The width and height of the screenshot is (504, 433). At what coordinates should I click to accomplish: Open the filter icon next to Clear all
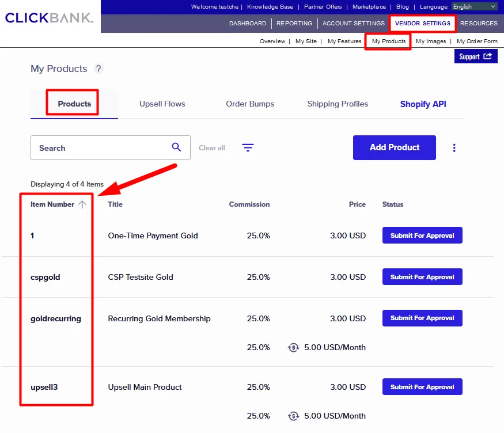tap(248, 147)
